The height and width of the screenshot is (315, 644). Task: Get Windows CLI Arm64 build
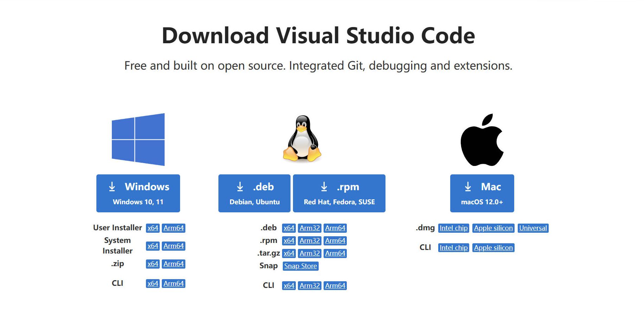coord(174,283)
